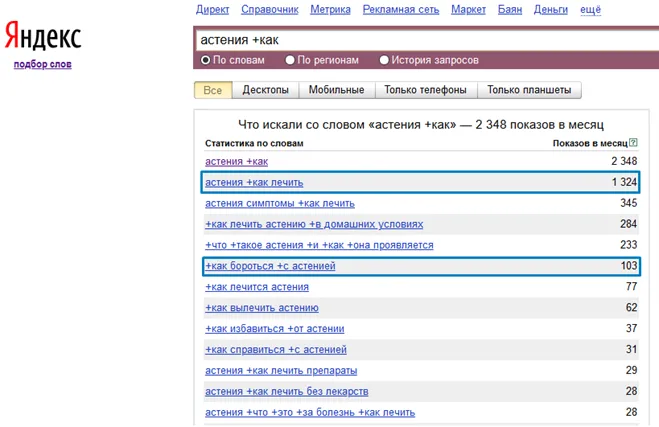Open the query астения +как
This screenshot has width=659, height=427.
pyautogui.click(x=237, y=161)
